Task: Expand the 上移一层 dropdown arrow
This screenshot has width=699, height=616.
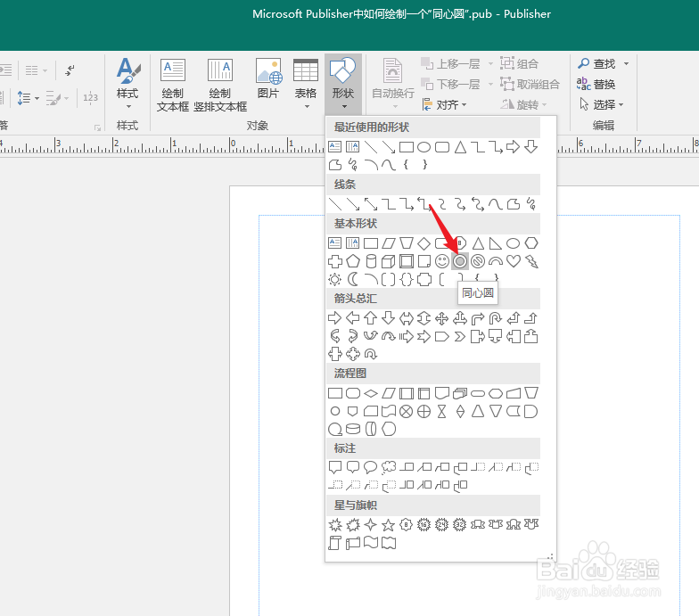Action: [490, 64]
